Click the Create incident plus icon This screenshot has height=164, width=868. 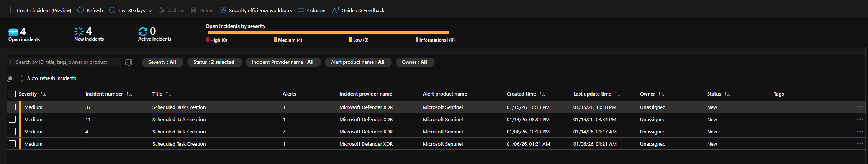(x=11, y=10)
